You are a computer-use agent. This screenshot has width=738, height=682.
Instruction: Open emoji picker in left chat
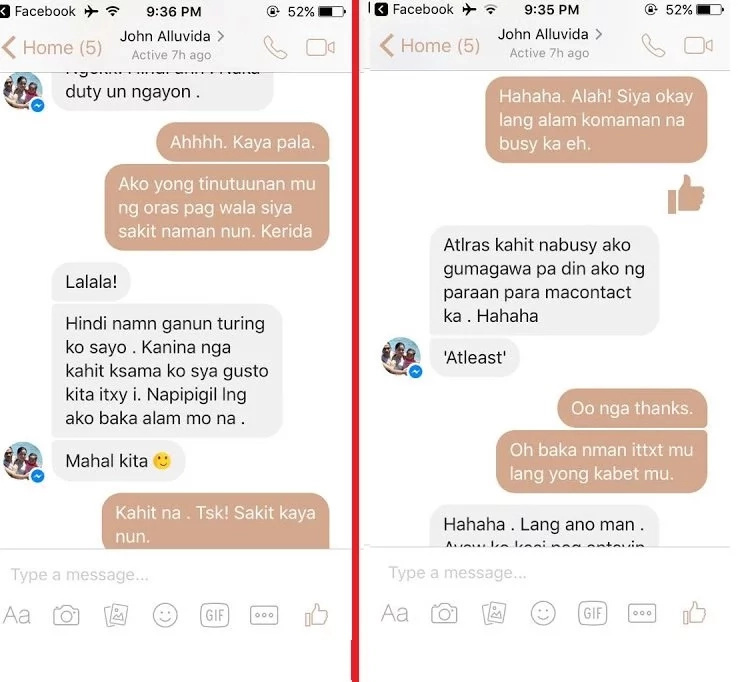pos(165,615)
